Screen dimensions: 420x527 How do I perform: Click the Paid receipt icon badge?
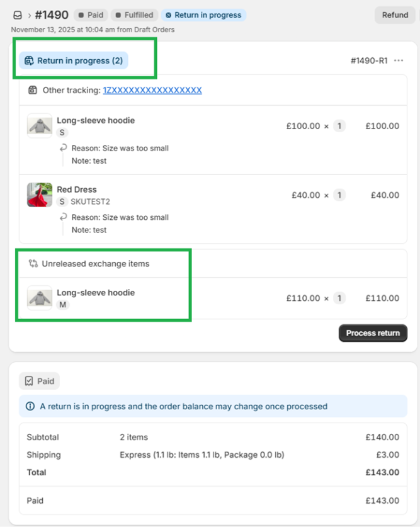[x=39, y=381]
